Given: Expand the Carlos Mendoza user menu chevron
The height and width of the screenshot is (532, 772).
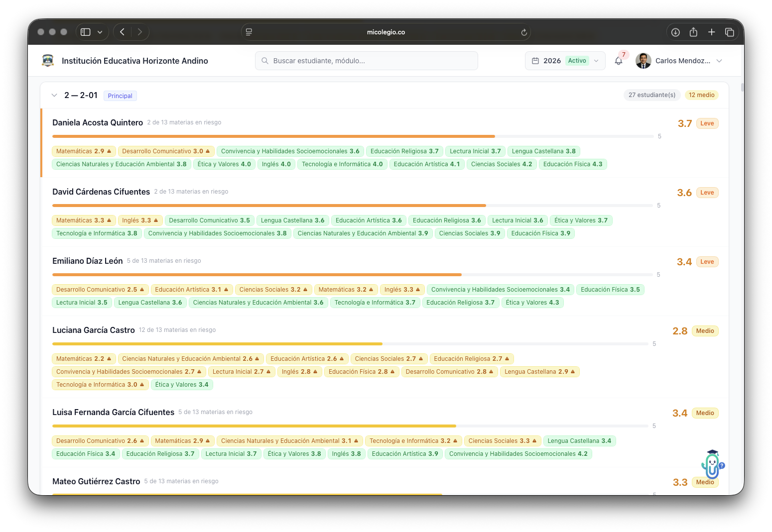Looking at the screenshot, I should click(719, 61).
